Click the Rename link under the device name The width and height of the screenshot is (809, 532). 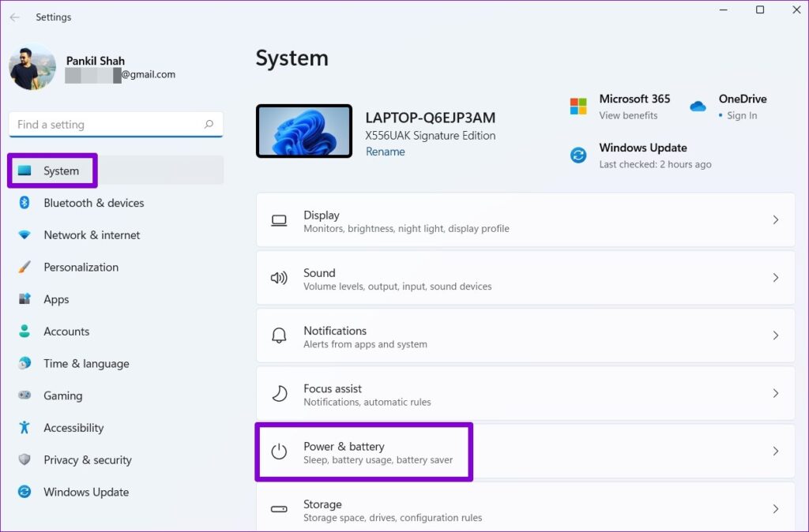pos(385,151)
